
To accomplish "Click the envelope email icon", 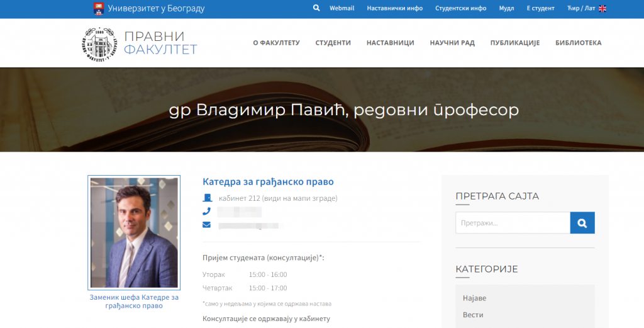I will pyautogui.click(x=206, y=225).
